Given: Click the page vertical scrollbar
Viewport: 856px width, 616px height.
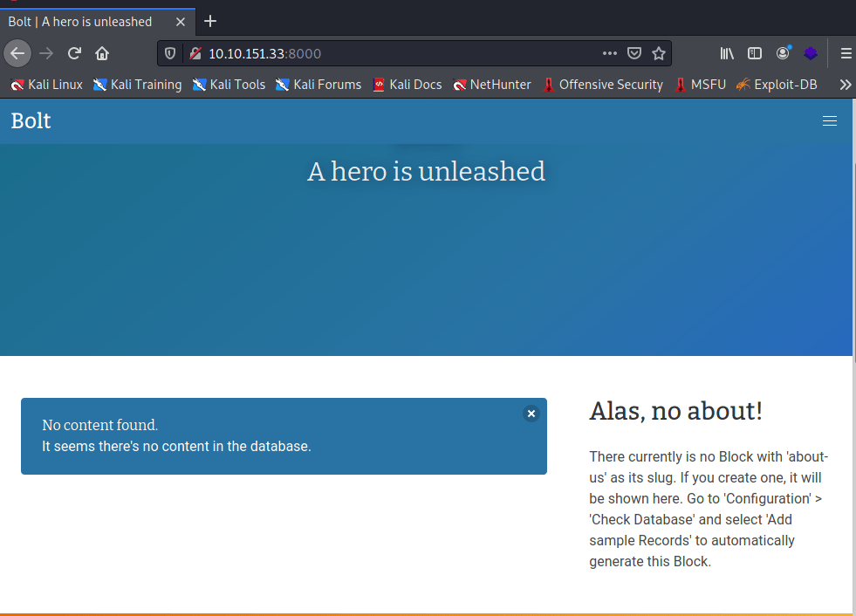Looking at the screenshot, I should [853, 262].
